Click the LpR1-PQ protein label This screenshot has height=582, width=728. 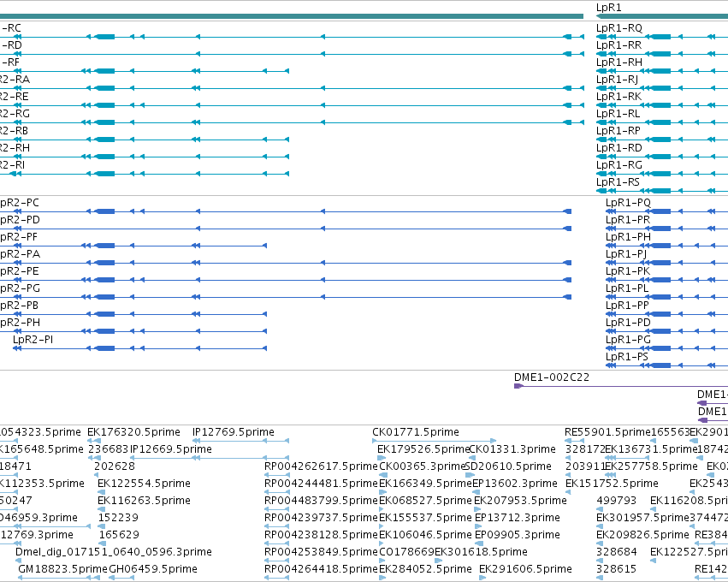coord(628,203)
